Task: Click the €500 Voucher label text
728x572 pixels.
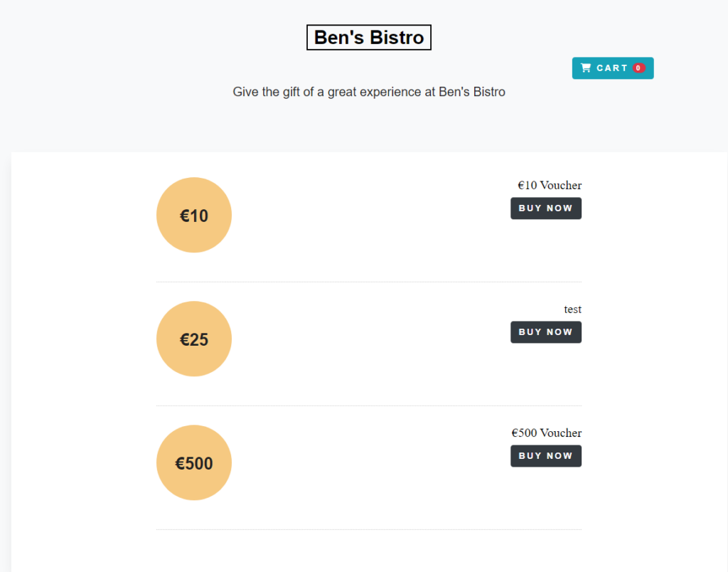Action: [547, 433]
